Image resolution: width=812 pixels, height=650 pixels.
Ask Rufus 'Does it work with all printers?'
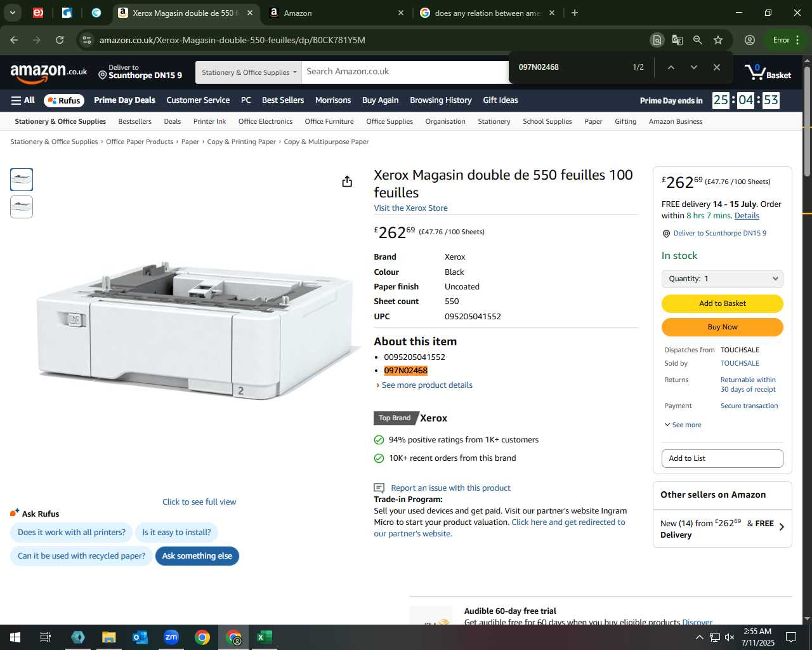72,533
